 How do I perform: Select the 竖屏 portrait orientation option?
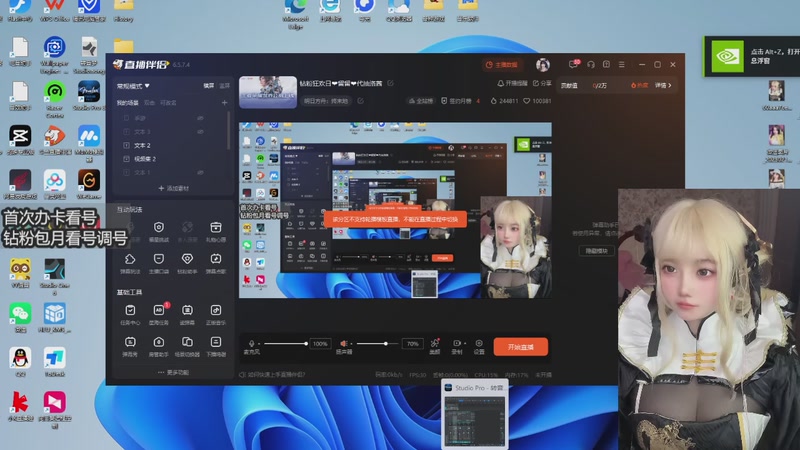[x=224, y=86]
